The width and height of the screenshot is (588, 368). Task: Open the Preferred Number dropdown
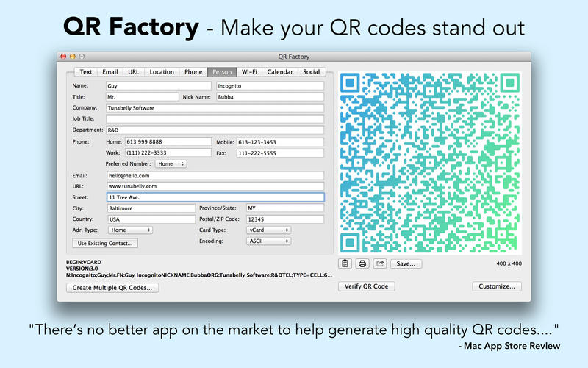[171, 164]
